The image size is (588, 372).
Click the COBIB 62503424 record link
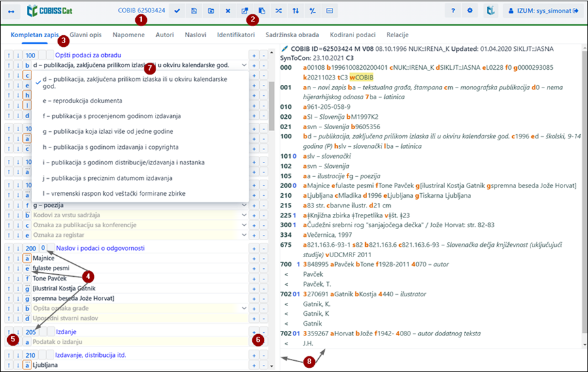tap(141, 10)
